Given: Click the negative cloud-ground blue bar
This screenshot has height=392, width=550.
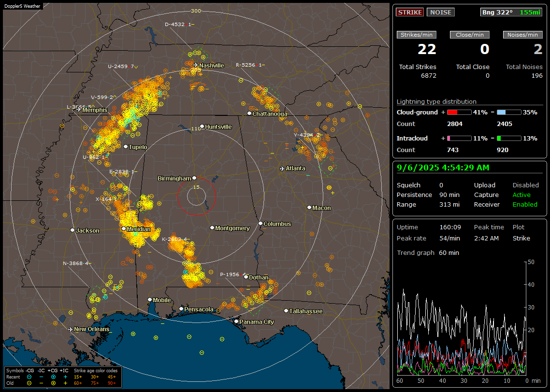Looking at the screenshot, I should tap(509, 112).
